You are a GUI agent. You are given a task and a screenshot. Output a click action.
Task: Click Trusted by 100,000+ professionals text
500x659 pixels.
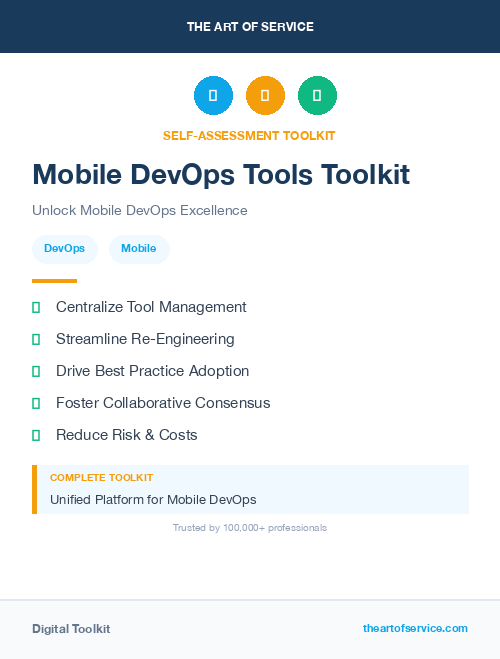(250, 528)
